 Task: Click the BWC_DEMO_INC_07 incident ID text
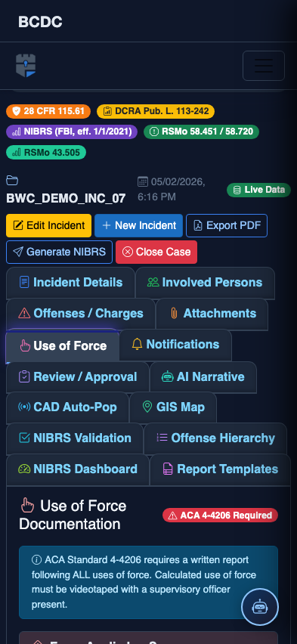pyautogui.click(x=66, y=198)
